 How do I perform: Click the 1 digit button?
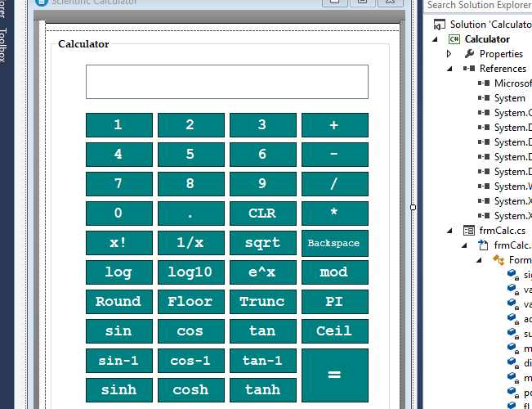tap(119, 125)
